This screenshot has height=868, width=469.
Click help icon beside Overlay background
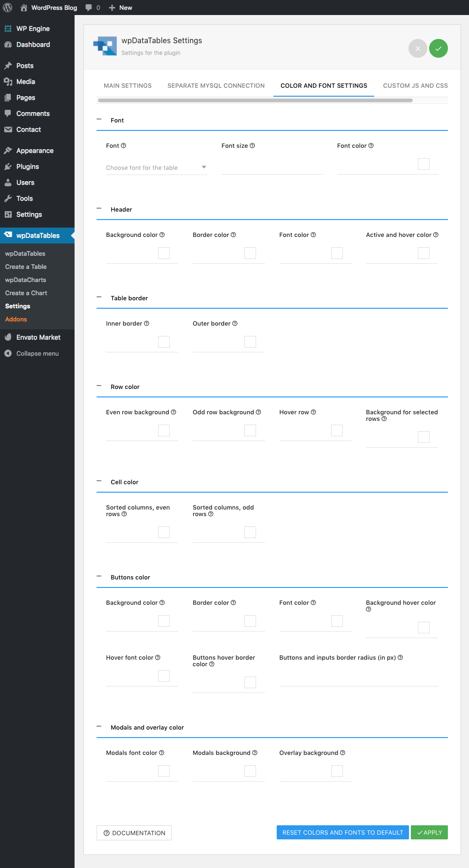(x=342, y=753)
